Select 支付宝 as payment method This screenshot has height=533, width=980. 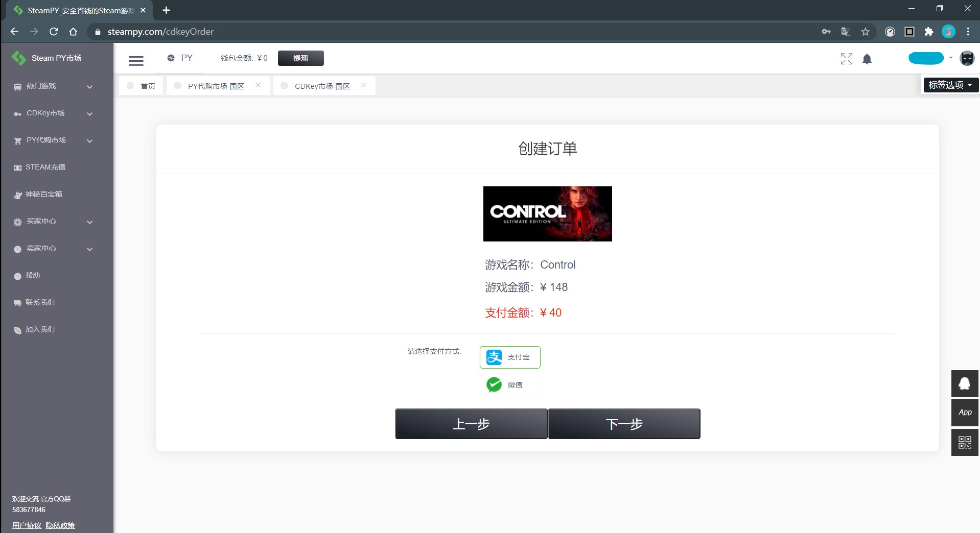pyautogui.click(x=510, y=357)
